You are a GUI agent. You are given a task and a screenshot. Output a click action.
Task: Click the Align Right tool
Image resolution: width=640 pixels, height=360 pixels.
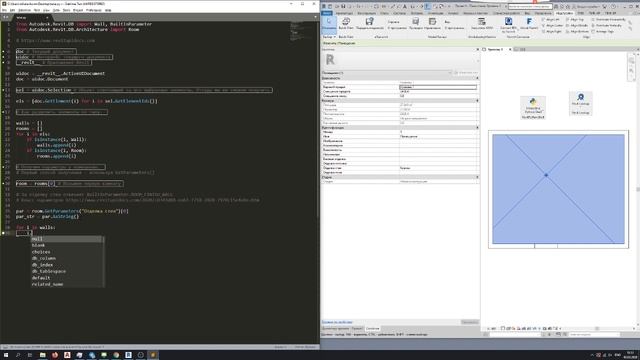[552, 31]
